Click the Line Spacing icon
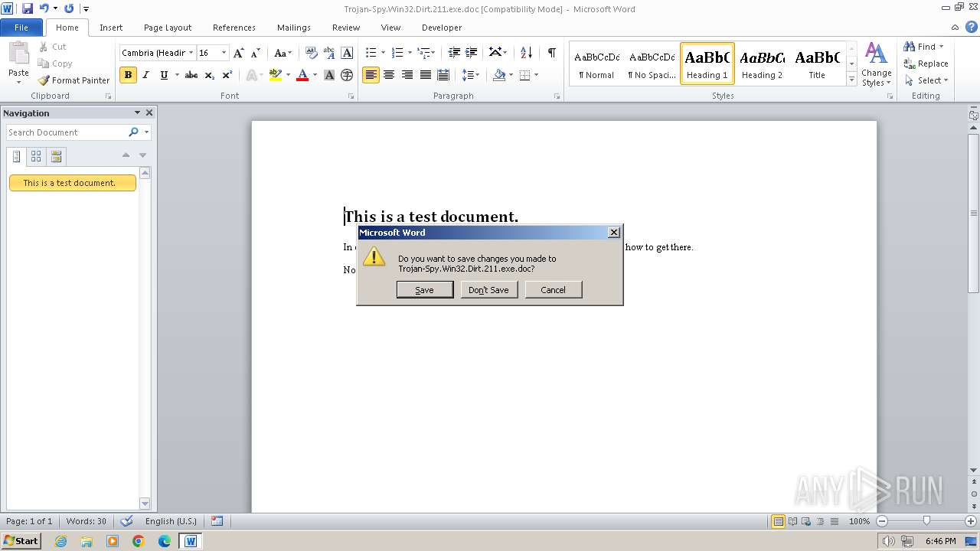Viewport: 980px width, 551px height. [x=469, y=75]
